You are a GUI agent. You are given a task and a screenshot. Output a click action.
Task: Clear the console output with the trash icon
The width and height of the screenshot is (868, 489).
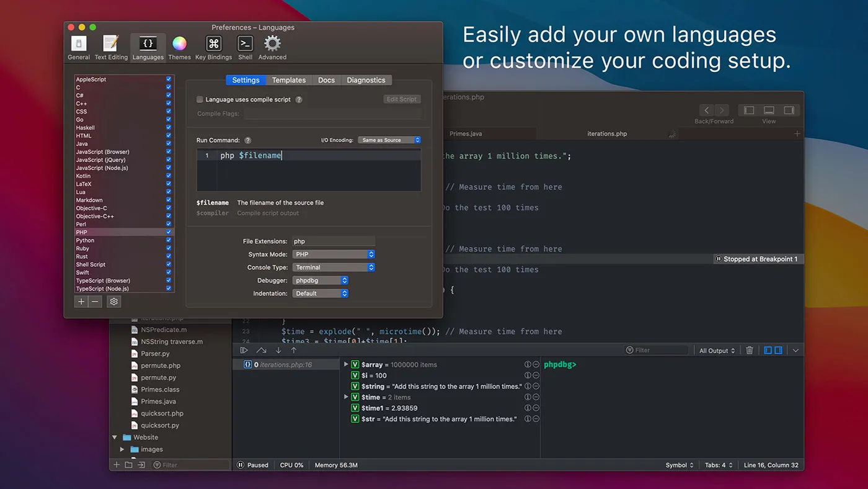(749, 350)
